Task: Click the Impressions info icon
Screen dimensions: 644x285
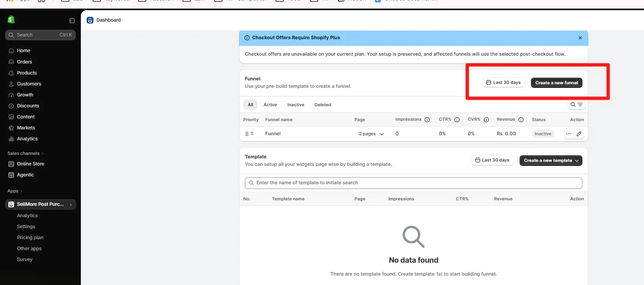Action: click(x=427, y=120)
